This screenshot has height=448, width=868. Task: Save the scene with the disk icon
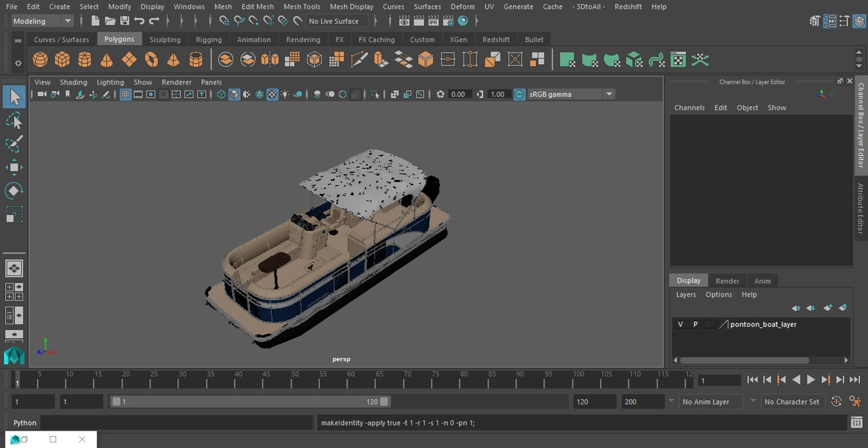(125, 21)
